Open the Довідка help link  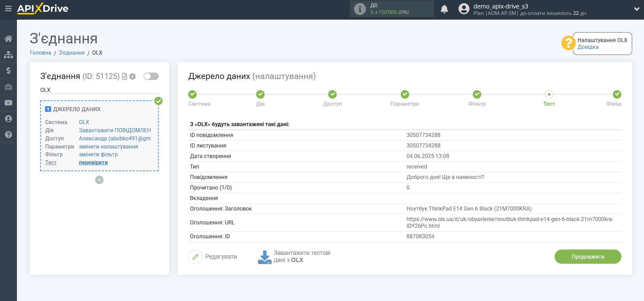tap(588, 47)
